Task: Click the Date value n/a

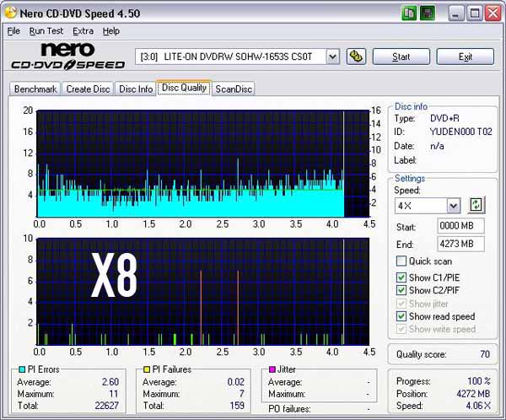Action: [437, 146]
